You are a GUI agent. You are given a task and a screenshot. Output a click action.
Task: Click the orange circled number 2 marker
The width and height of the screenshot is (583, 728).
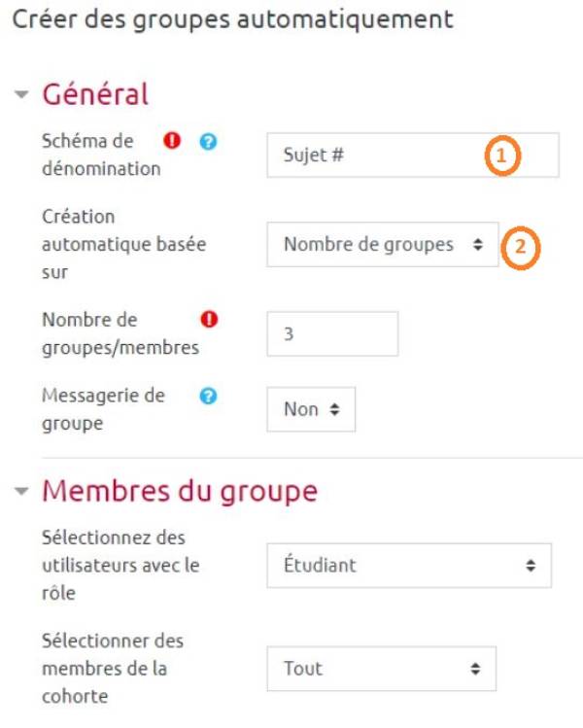pyautogui.click(x=521, y=247)
